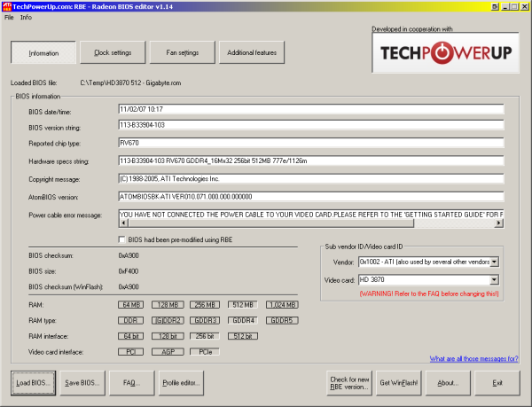Open the File menu
The image size is (532, 407).
point(9,18)
